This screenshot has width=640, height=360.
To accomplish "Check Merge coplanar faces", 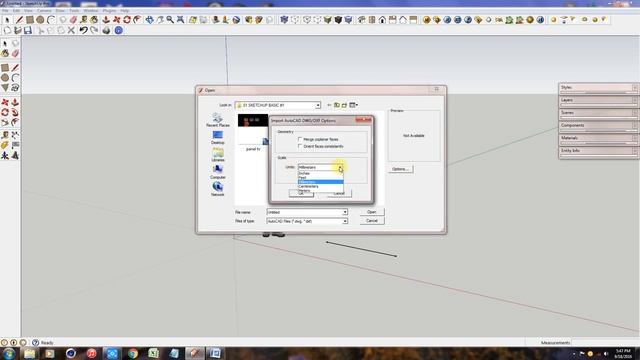I will (x=300, y=139).
